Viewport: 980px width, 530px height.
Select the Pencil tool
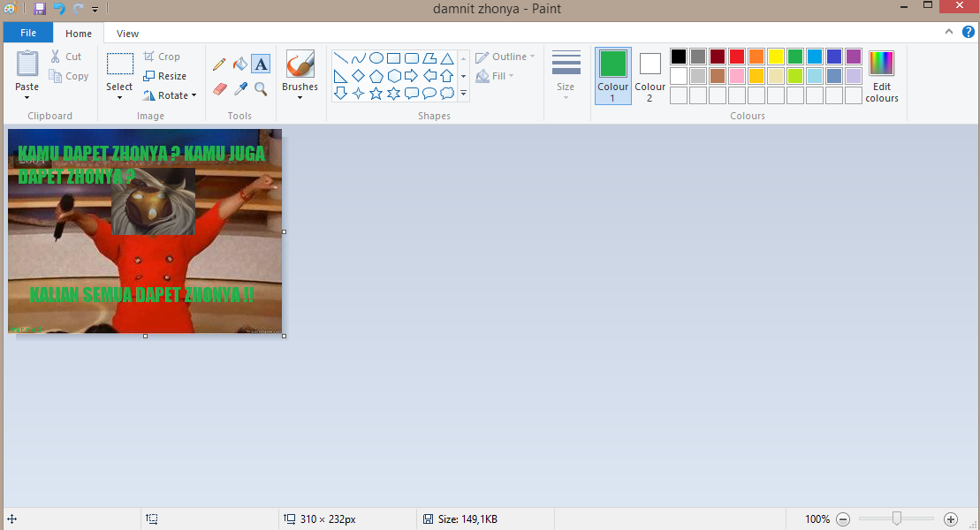click(x=219, y=64)
